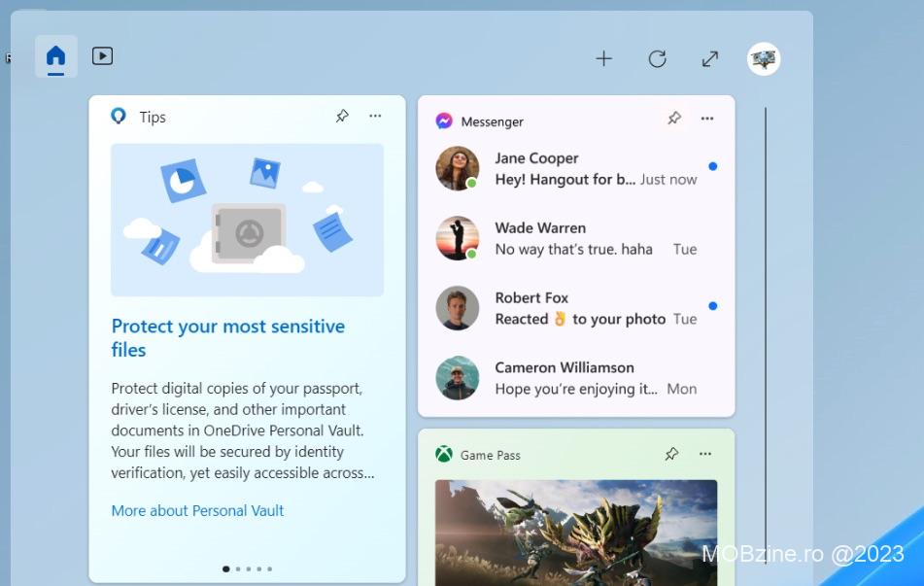Open the More about Personal Vault link
The width and height of the screenshot is (924, 586).
pos(197,510)
